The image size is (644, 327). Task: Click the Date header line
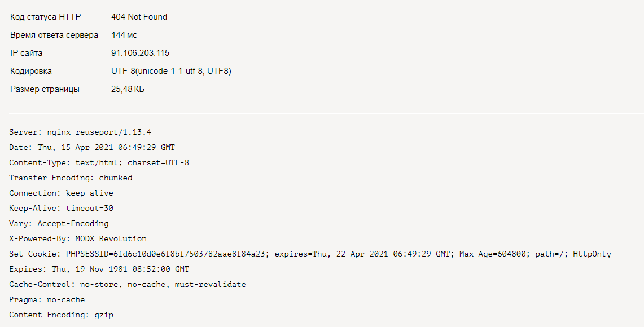click(x=92, y=148)
